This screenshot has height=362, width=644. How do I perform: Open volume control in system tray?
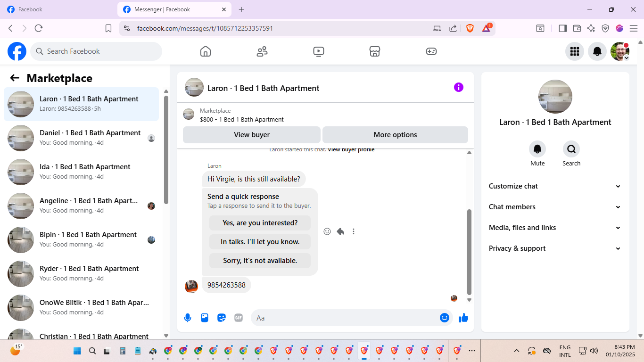(x=594, y=351)
